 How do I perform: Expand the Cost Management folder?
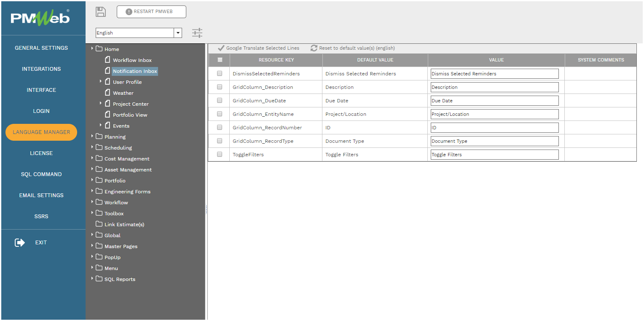(x=92, y=158)
